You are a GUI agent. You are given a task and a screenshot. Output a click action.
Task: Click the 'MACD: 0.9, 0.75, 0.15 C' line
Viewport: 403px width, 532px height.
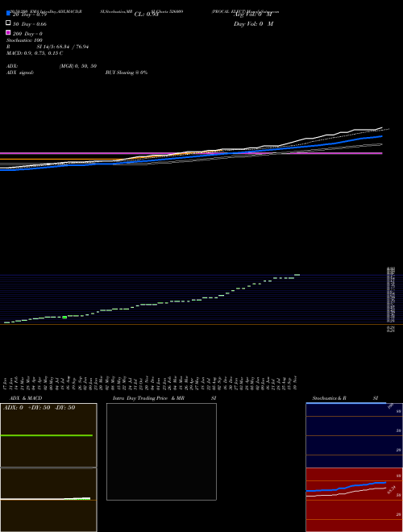pyautogui.click(x=35, y=53)
